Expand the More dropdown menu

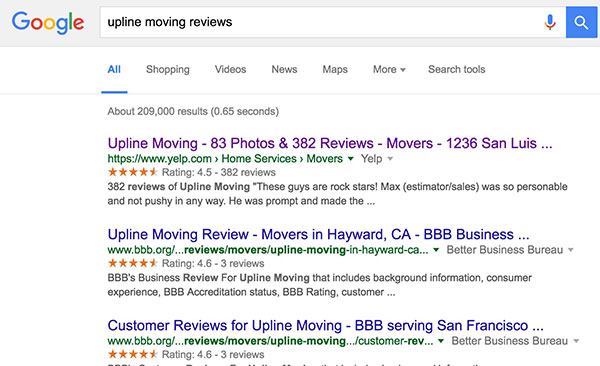coord(389,70)
